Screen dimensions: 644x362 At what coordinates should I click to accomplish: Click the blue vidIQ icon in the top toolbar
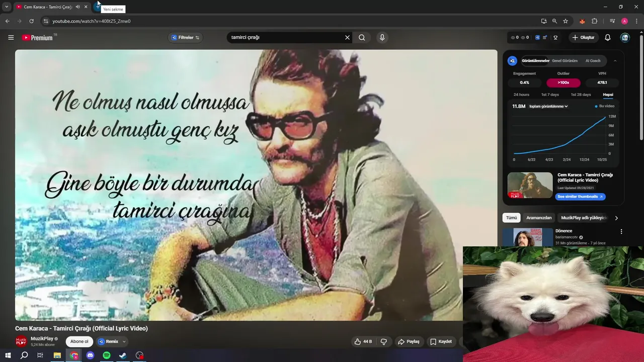point(537,37)
